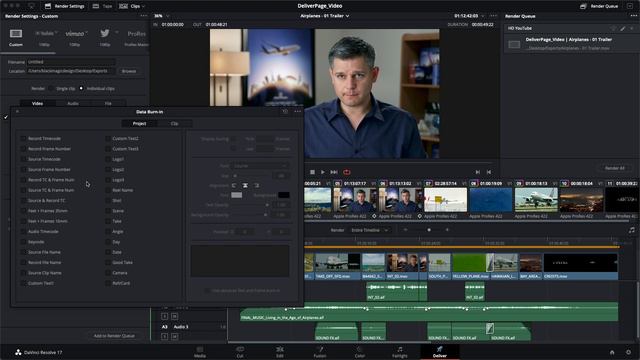Choose the YouTube render preset
Image resolution: width=640 pixels, height=360 pixels.
pyautogui.click(x=44, y=33)
